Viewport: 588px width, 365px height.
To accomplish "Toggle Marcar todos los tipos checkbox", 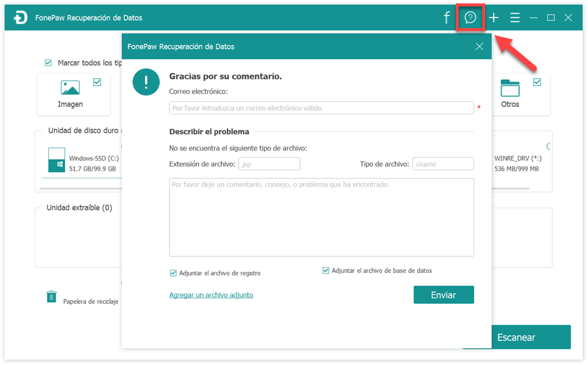I will [x=48, y=63].
